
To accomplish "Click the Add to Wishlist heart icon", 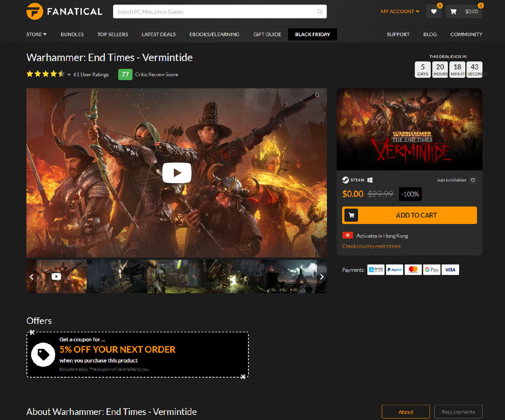I will coord(473,180).
